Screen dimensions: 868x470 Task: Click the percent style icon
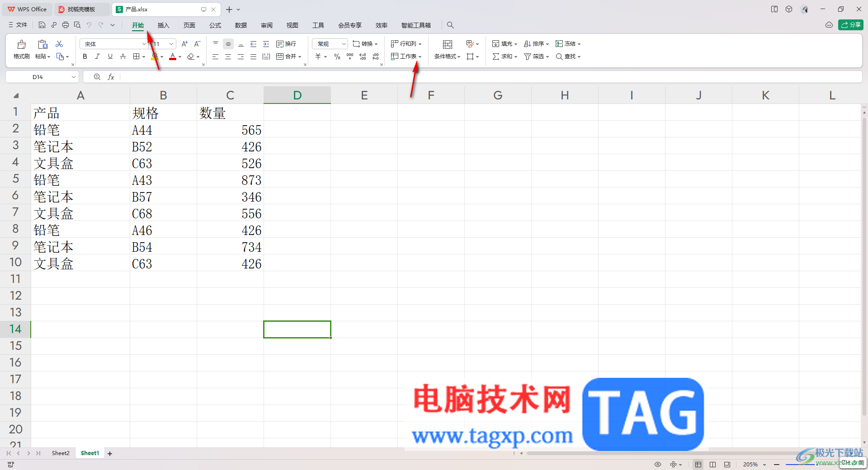pyautogui.click(x=337, y=56)
